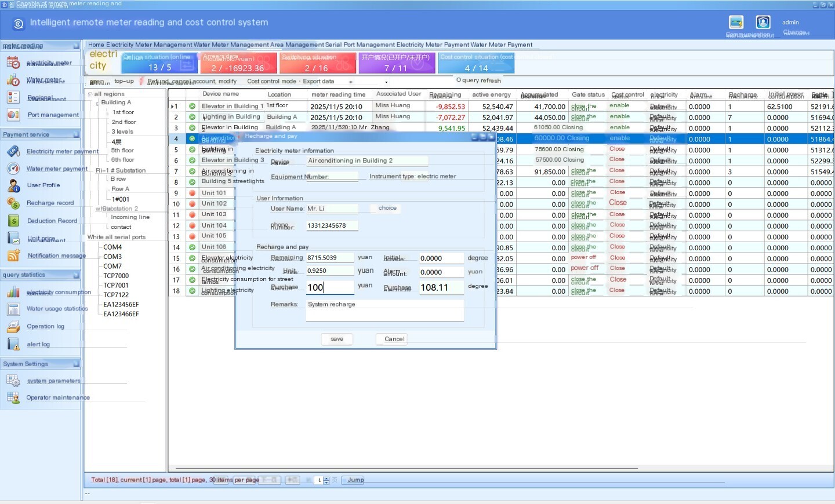Click the Unit price management icon
Viewport: 835px width, 504px height.
point(13,238)
